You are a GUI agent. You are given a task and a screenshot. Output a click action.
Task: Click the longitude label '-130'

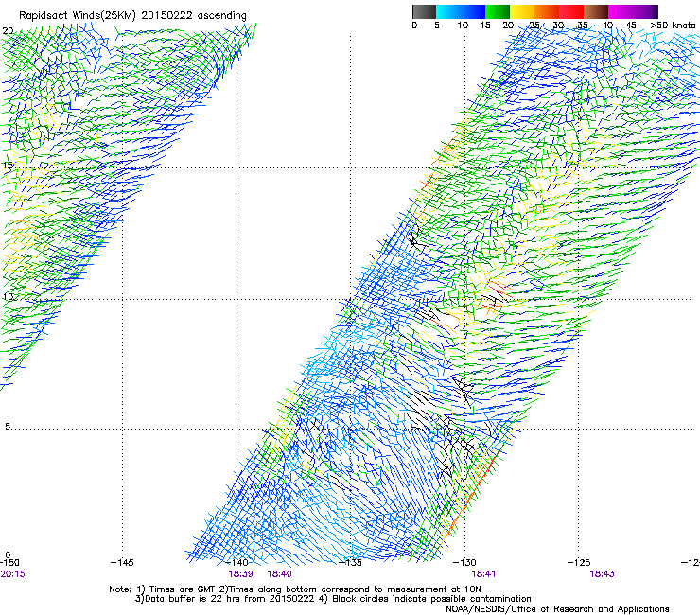tap(464, 563)
